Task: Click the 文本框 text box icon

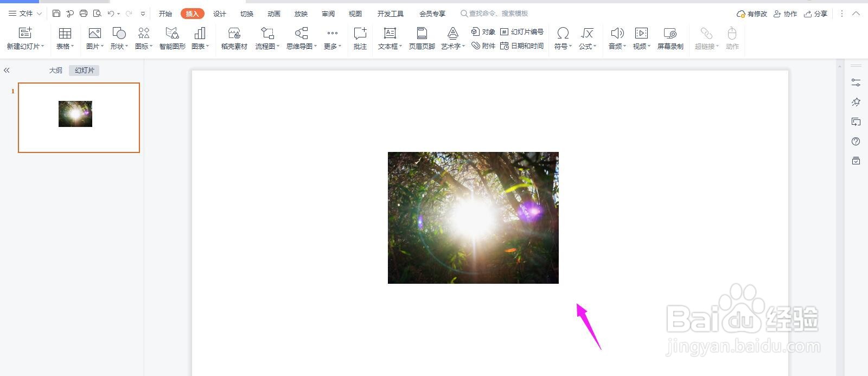Action: (x=390, y=33)
